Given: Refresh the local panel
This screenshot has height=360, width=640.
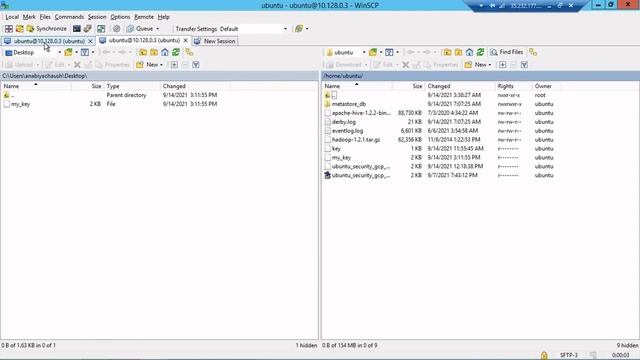Looking at the screenshot, I should tap(176, 52).
